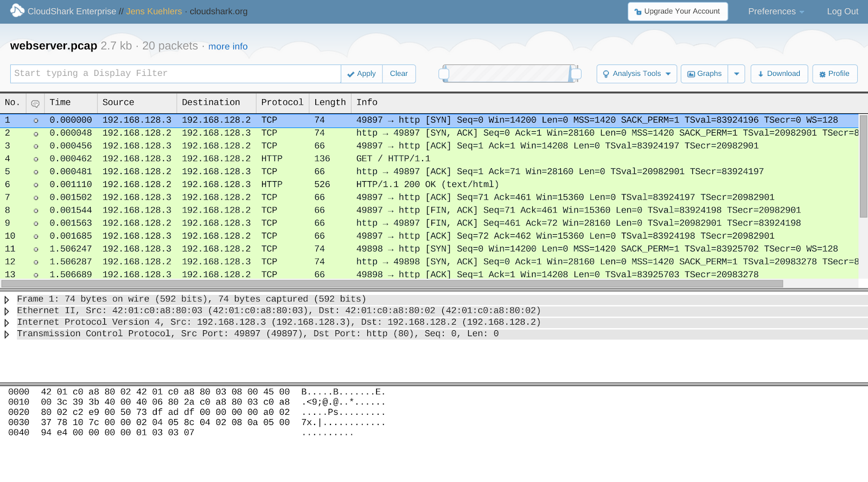Click the timeline range bar
Screen dimensions: 868x482
coord(510,74)
